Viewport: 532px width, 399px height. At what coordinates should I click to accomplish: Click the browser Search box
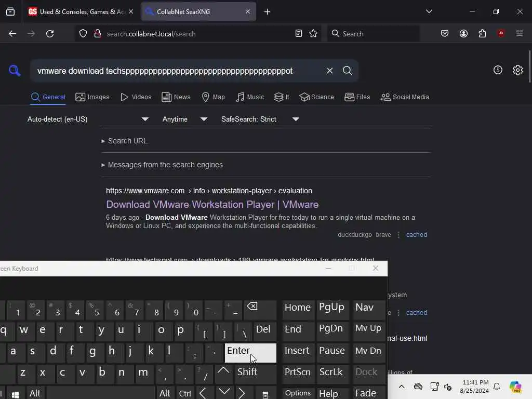click(373, 34)
